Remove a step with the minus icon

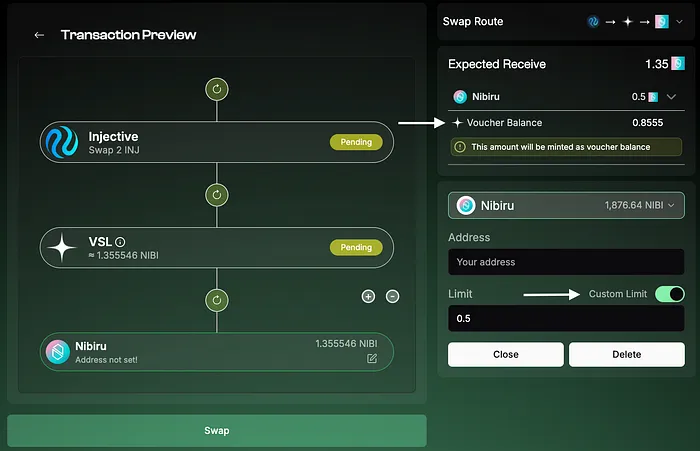[x=392, y=296]
